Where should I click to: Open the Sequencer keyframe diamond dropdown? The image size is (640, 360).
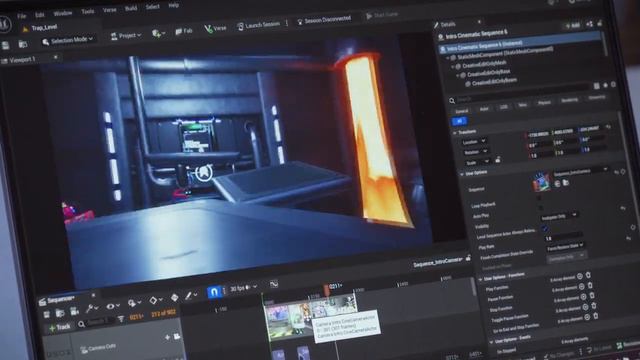click(156, 301)
